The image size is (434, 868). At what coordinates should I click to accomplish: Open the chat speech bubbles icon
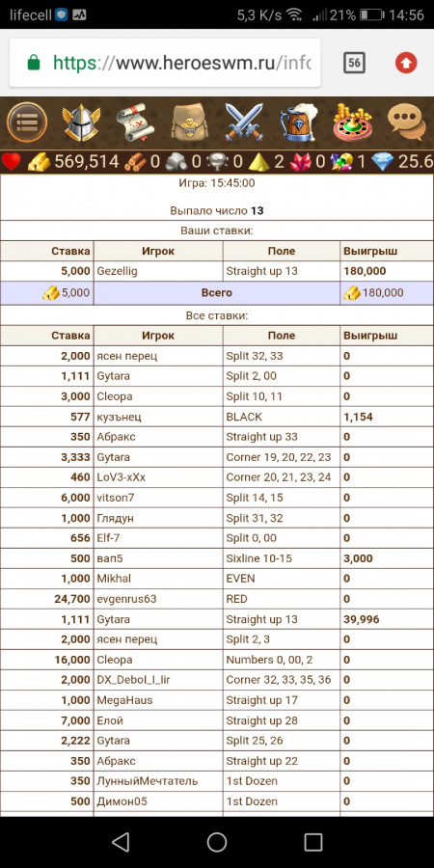(407, 122)
